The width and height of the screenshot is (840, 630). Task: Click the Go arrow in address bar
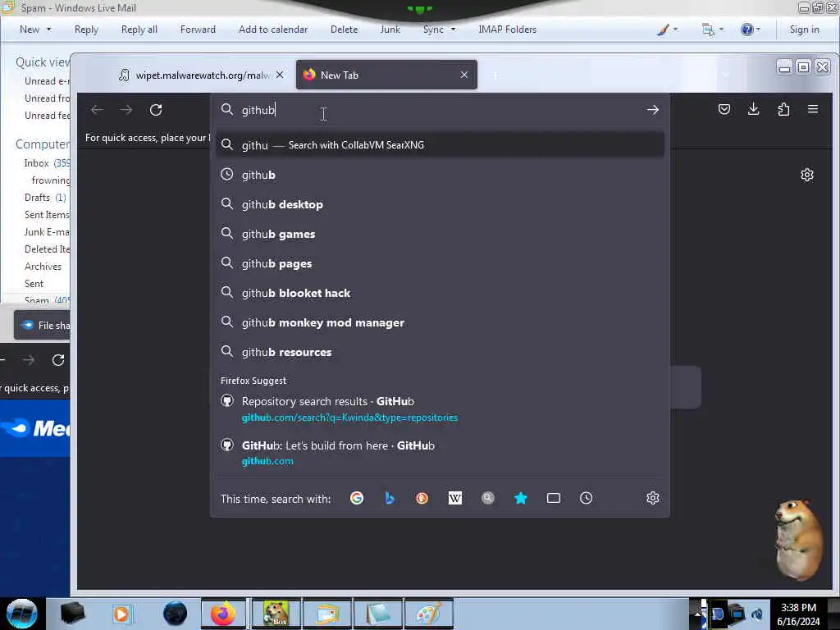(652, 110)
